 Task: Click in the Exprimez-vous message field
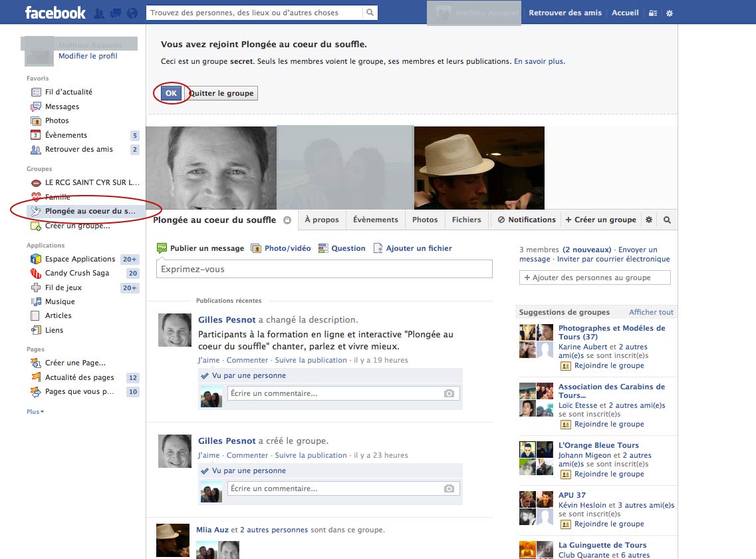coord(324,270)
